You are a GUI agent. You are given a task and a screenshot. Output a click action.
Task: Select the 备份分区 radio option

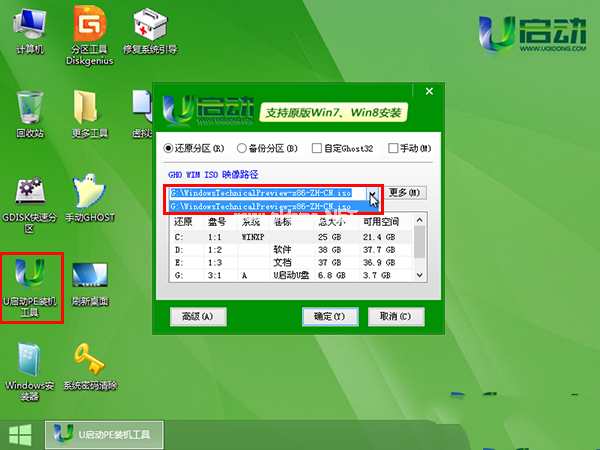(x=240, y=148)
